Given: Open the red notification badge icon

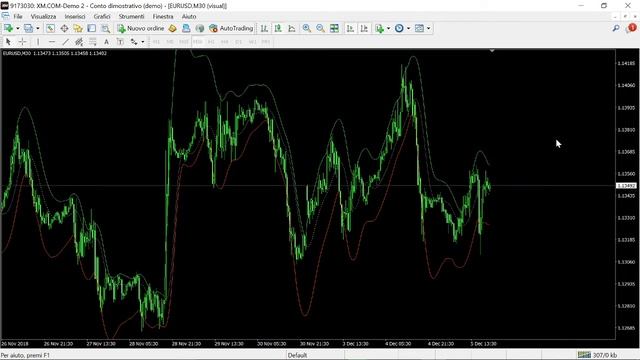Looking at the screenshot, I should [x=631, y=28].
